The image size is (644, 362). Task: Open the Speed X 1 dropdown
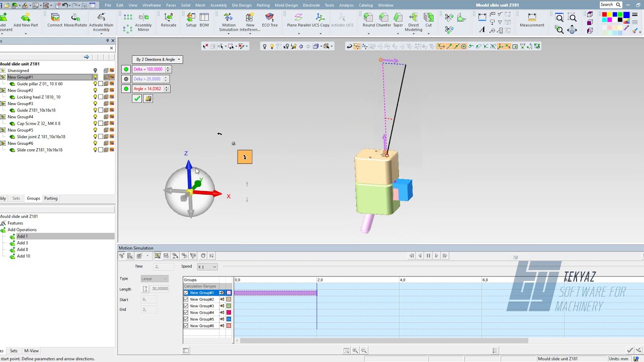(x=207, y=267)
